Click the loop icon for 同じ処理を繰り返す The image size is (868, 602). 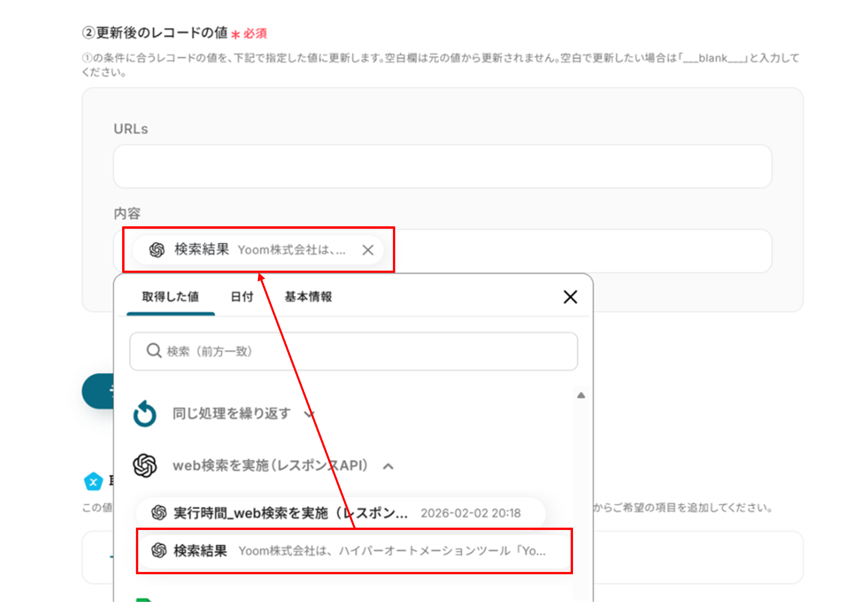[145, 413]
